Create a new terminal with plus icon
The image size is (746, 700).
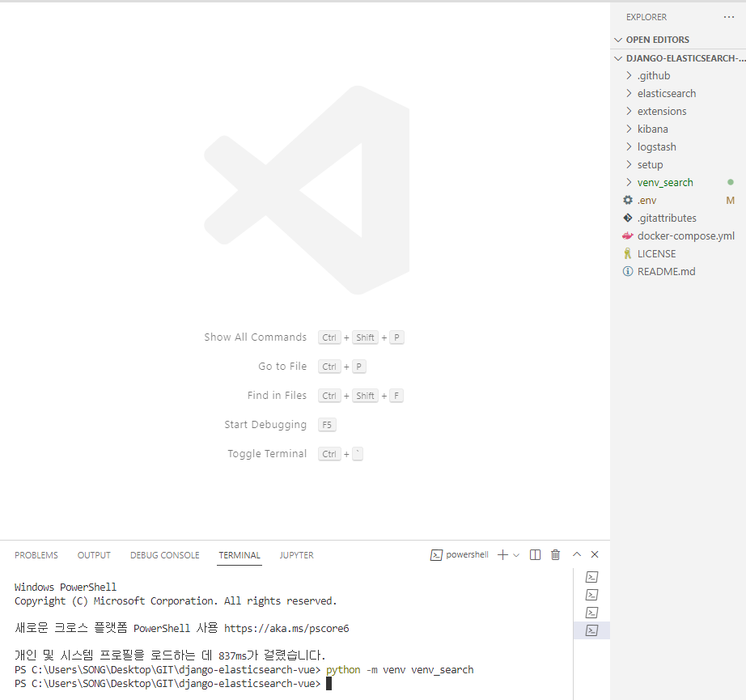pos(503,555)
